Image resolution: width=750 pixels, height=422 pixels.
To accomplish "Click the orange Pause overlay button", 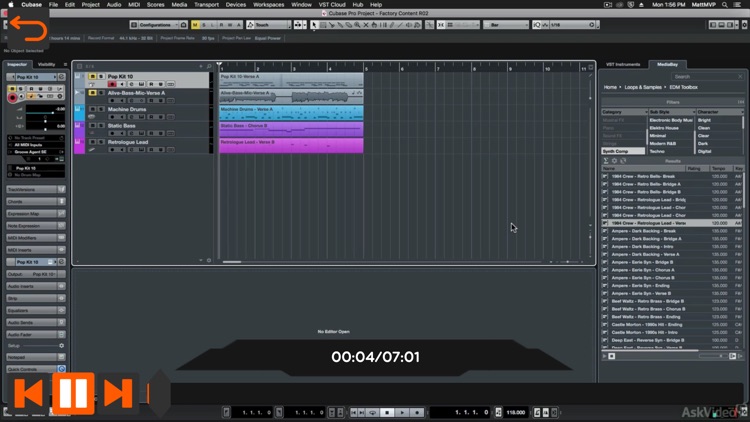I will click(73, 393).
